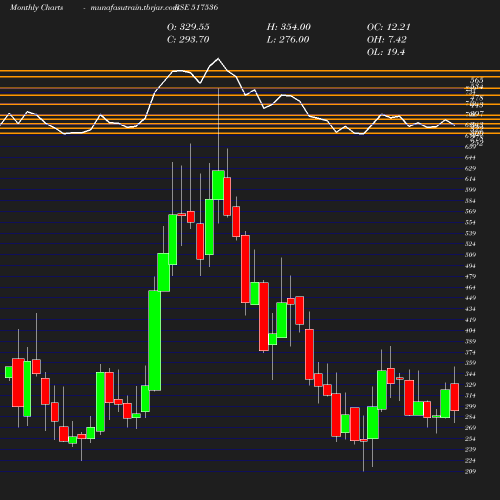The height and width of the screenshot is (500, 500).
Task: Click price axis label "449"
Action: [x=470, y=298]
